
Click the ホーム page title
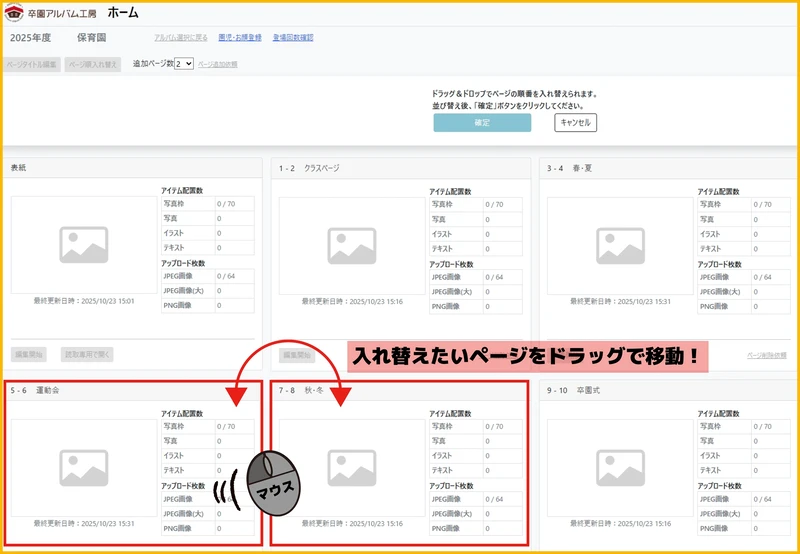(x=123, y=13)
